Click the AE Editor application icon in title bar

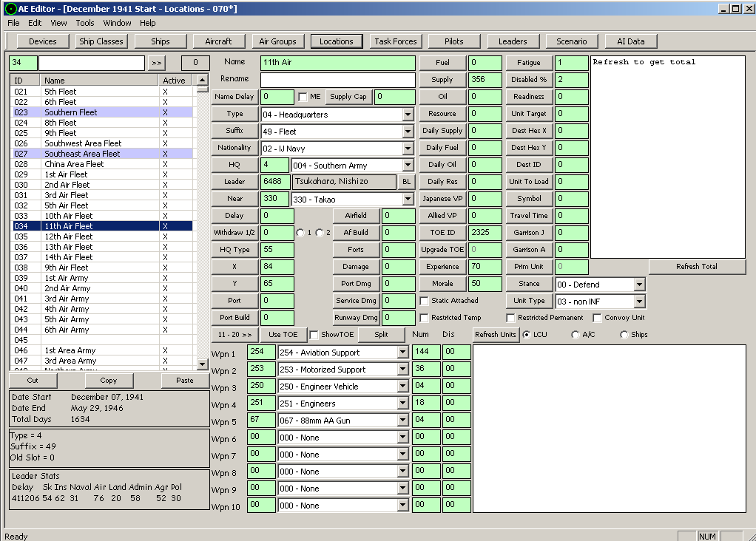(9, 8)
